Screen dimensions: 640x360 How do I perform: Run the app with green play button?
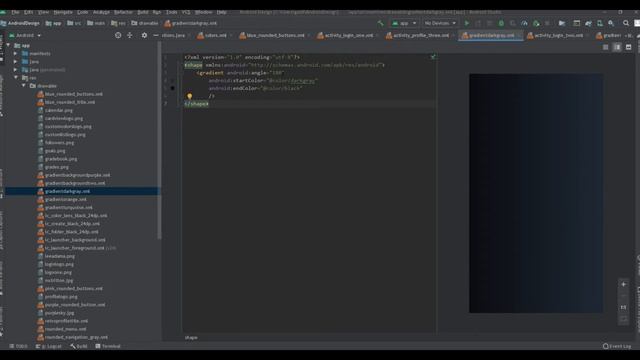[467, 23]
